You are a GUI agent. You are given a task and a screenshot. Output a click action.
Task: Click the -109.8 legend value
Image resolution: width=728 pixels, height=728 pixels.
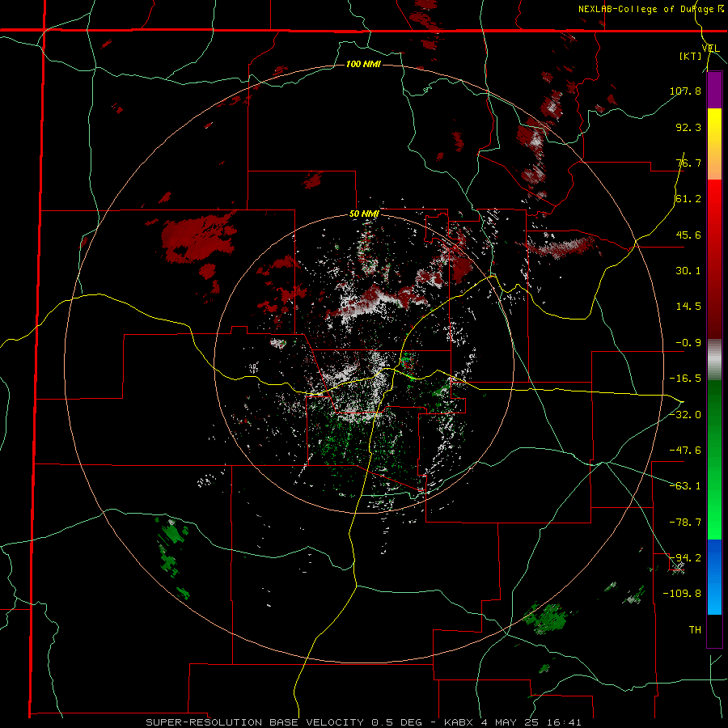coord(682,594)
